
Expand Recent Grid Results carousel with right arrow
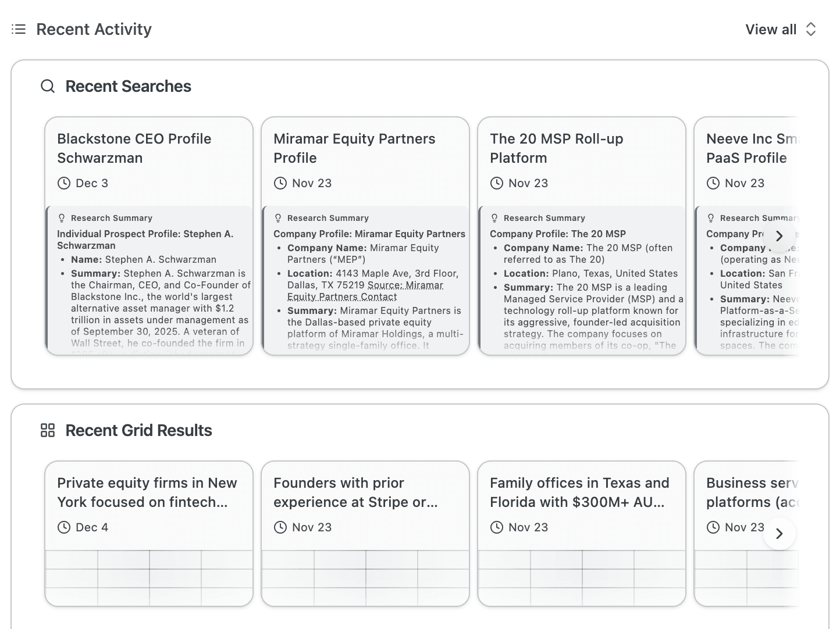(779, 533)
